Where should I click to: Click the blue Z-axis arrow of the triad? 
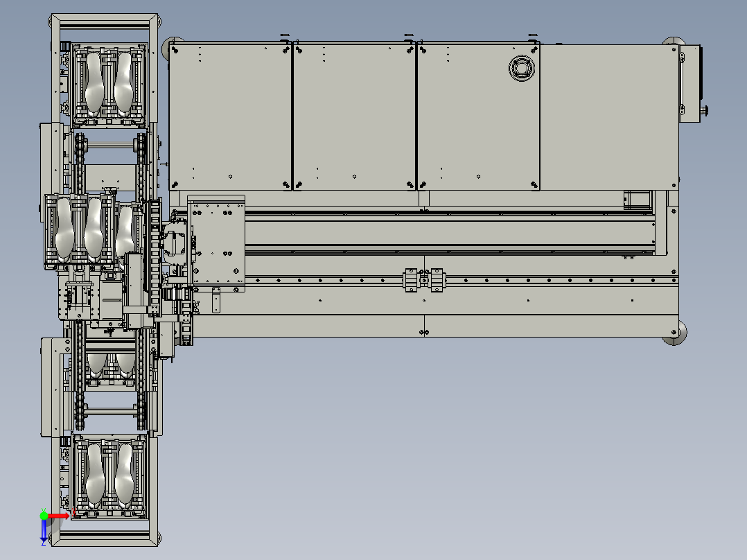click(x=44, y=530)
